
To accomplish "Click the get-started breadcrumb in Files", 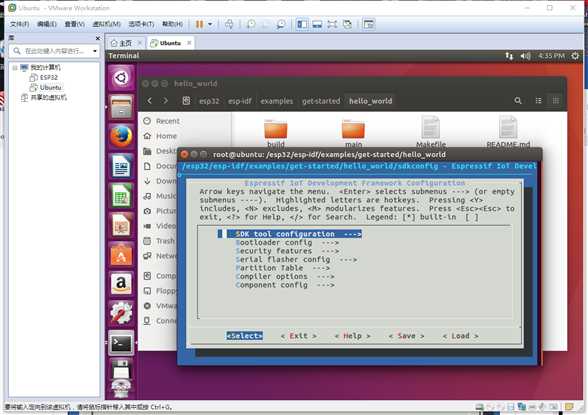I will [x=321, y=101].
